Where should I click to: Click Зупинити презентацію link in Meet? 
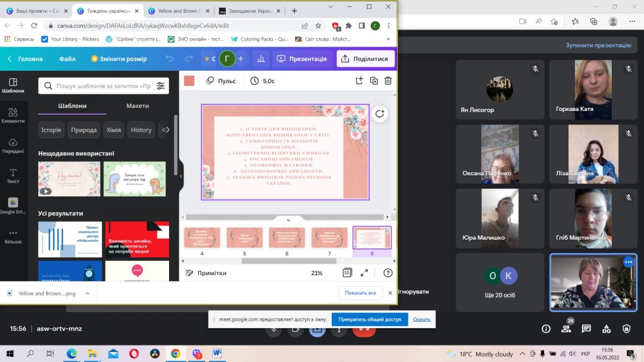coord(598,46)
